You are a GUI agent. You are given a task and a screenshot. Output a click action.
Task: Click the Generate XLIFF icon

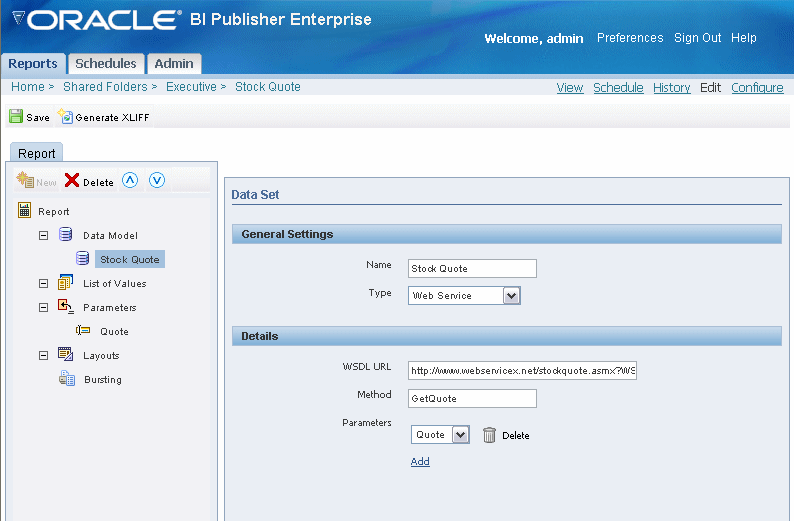pos(65,116)
